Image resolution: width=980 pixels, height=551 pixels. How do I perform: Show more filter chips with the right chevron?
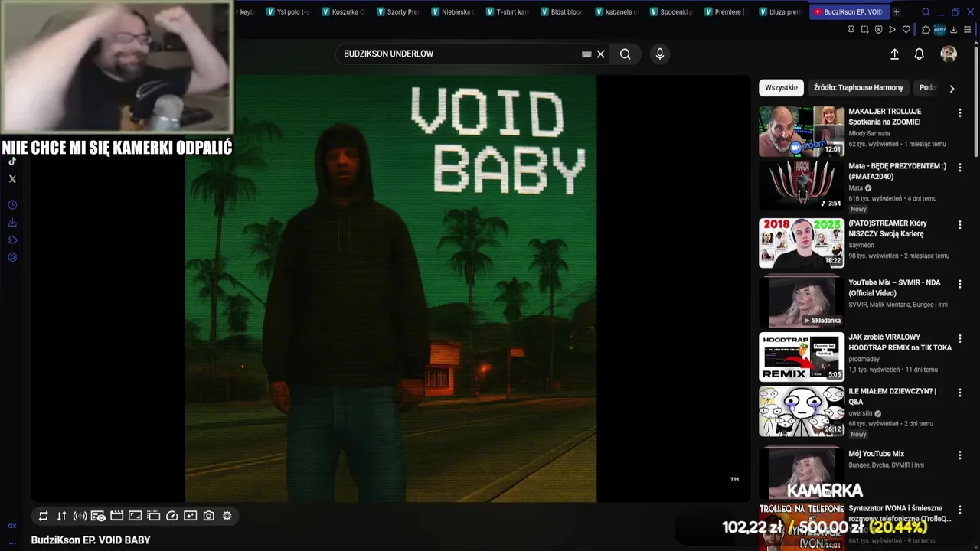coord(952,88)
